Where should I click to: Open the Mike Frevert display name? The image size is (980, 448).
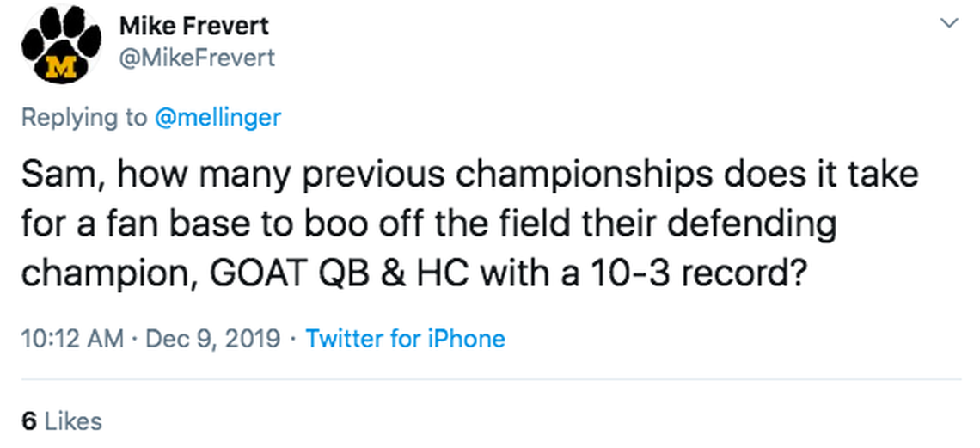[x=192, y=26]
